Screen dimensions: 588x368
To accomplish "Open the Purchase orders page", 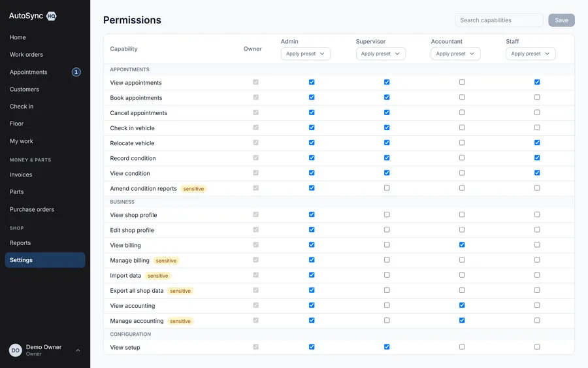I will point(32,209).
